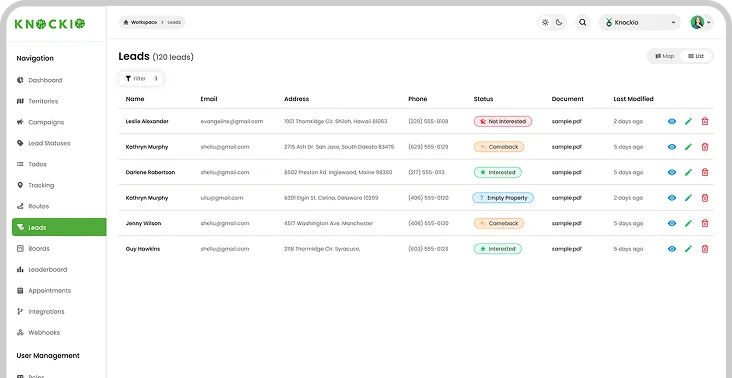The height and width of the screenshot is (378, 732).
Task: Click phone number (217) 555-0113
Action: point(426,172)
